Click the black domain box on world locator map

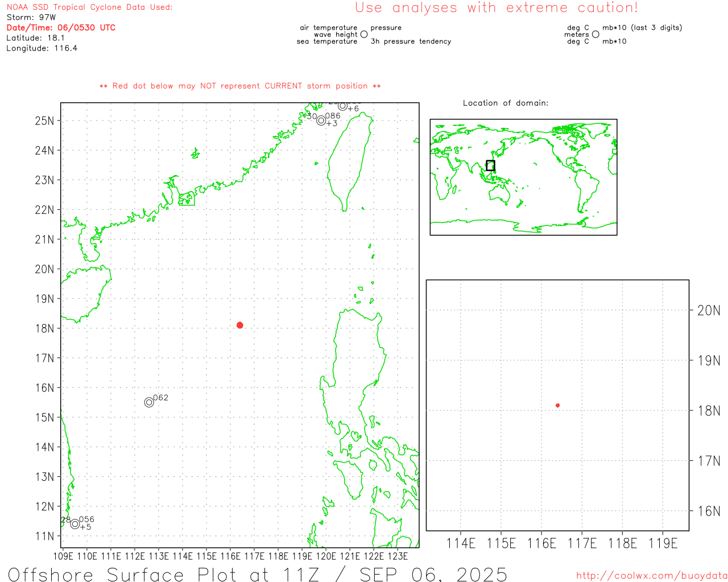pos(490,165)
